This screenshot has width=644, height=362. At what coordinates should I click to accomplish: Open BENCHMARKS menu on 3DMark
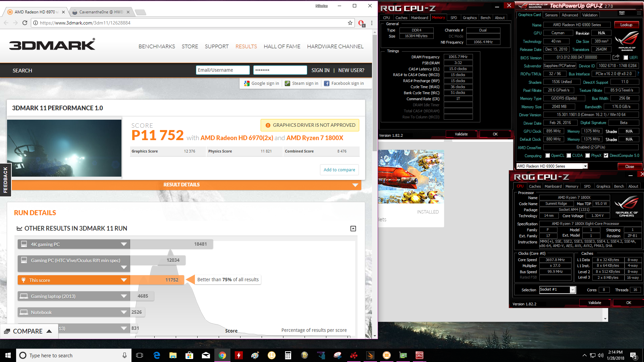click(x=157, y=47)
